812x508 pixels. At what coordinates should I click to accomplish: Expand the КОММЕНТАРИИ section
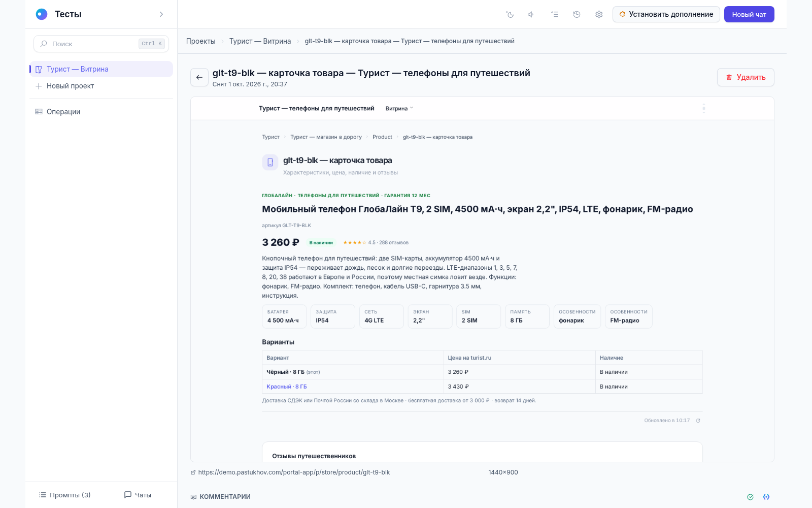click(221, 497)
